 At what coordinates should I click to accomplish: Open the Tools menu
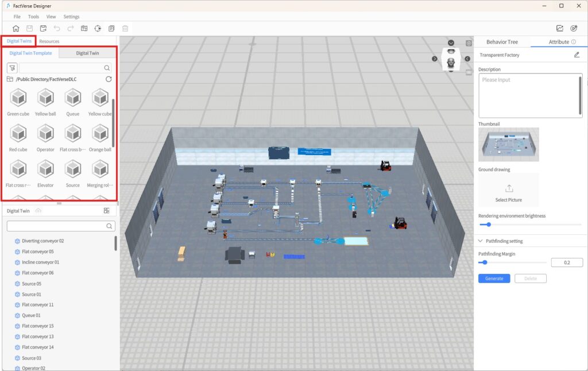click(x=33, y=17)
